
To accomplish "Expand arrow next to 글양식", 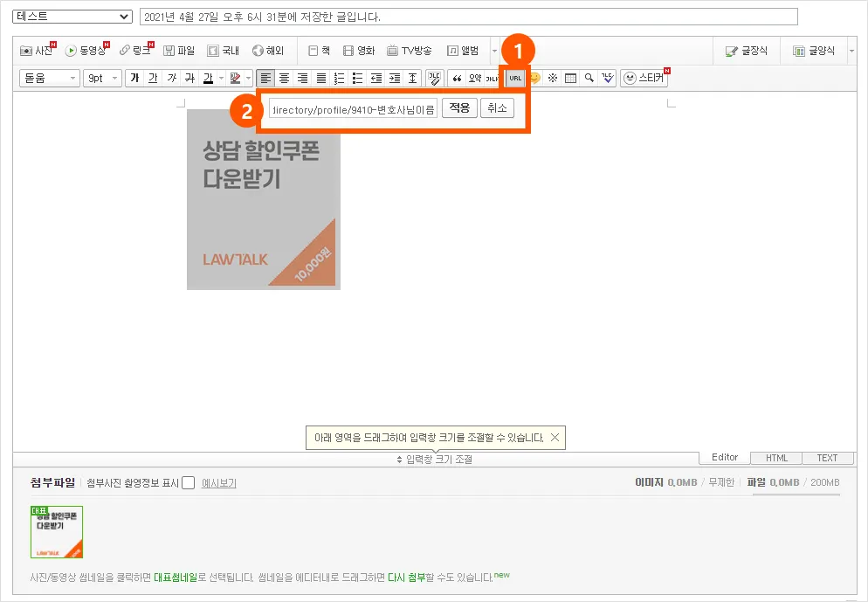I will (x=851, y=51).
